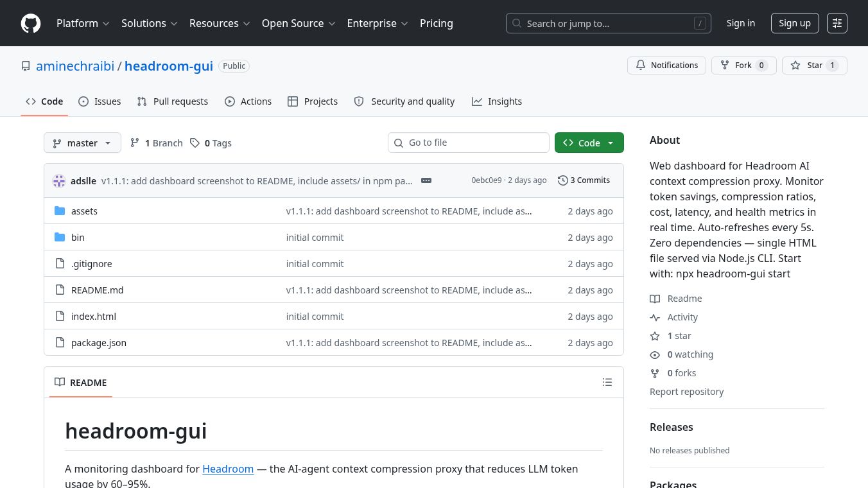This screenshot has width=868, height=488.
Task: Switch to Security and quality tab
Action: coord(404,101)
